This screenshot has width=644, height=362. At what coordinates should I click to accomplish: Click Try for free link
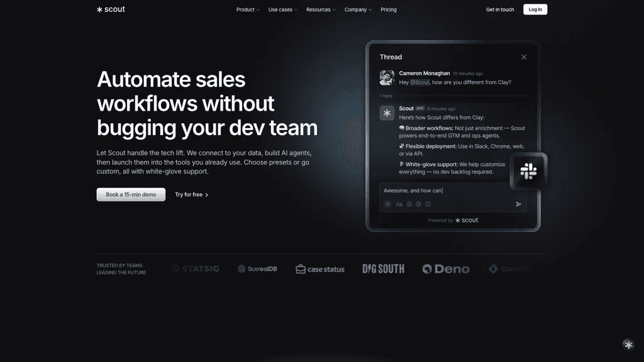coord(191,195)
